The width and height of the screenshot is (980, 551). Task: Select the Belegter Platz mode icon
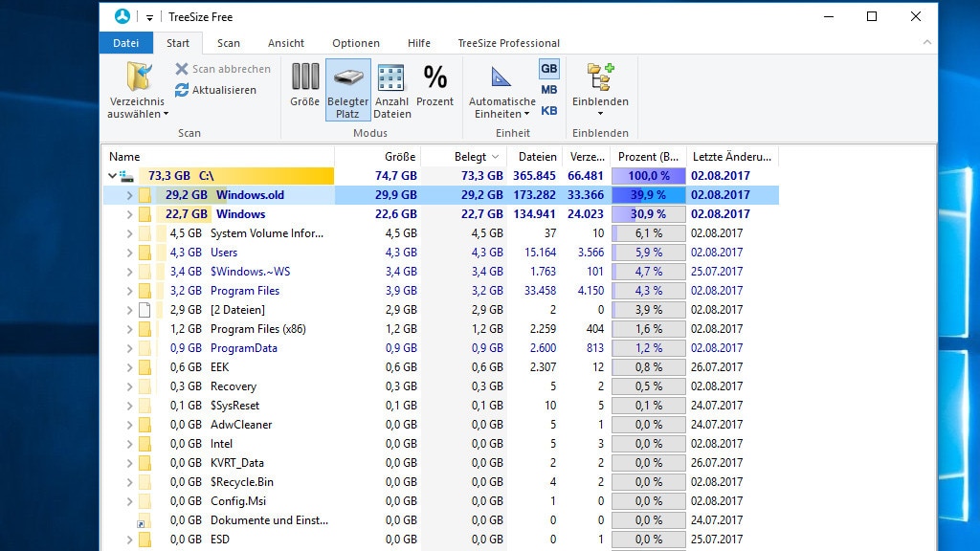(x=348, y=90)
